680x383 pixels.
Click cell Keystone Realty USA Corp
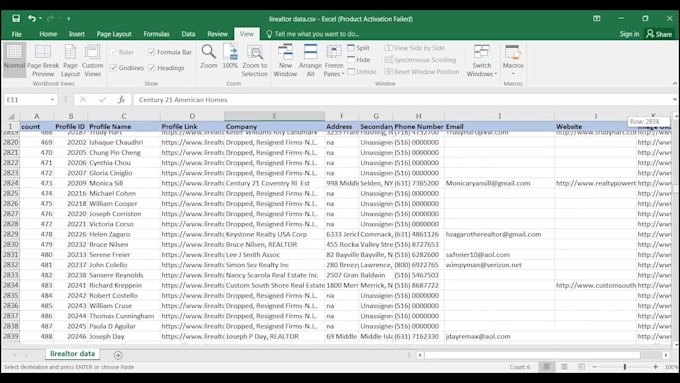coord(275,234)
